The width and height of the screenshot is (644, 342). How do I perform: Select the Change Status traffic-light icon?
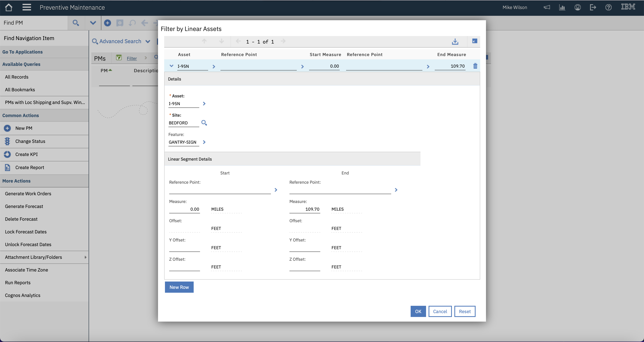(x=7, y=141)
